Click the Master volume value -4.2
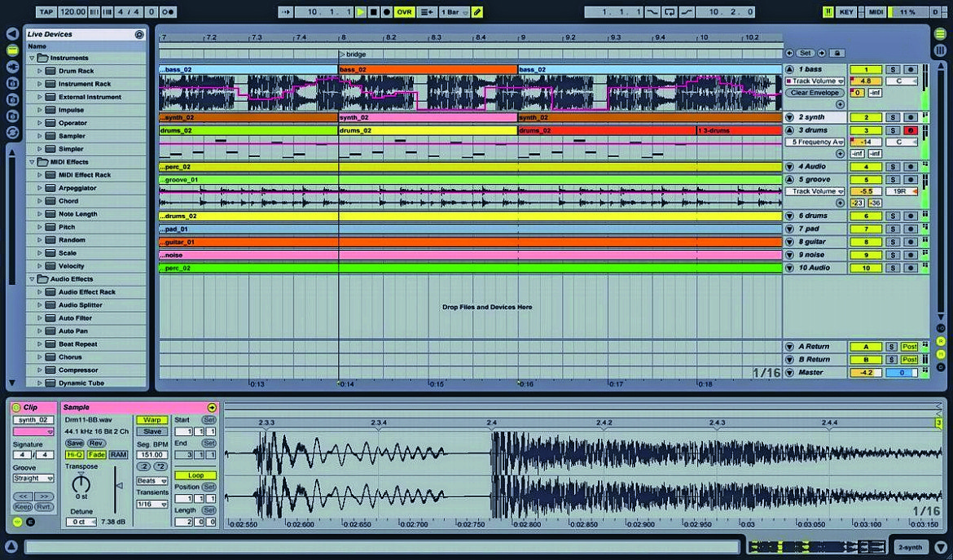The width and height of the screenshot is (953, 560). click(x=866, y=373)
